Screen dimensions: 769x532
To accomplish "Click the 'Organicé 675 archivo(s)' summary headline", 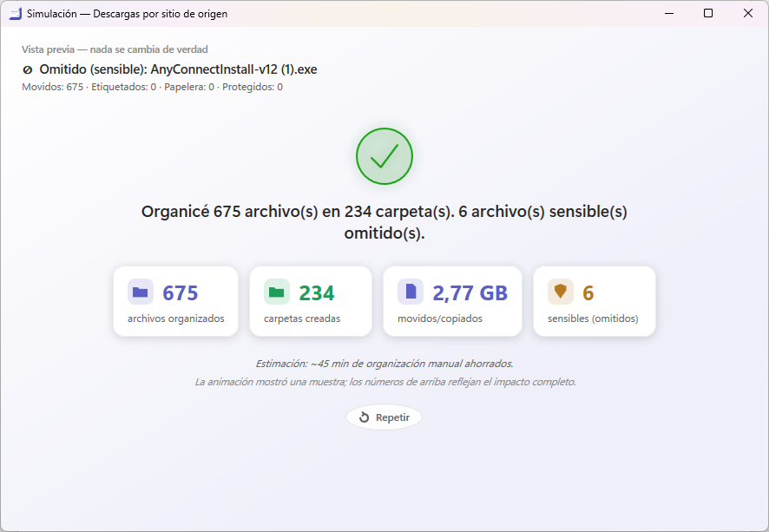I will pyautogui.click(x=384, y=221).
